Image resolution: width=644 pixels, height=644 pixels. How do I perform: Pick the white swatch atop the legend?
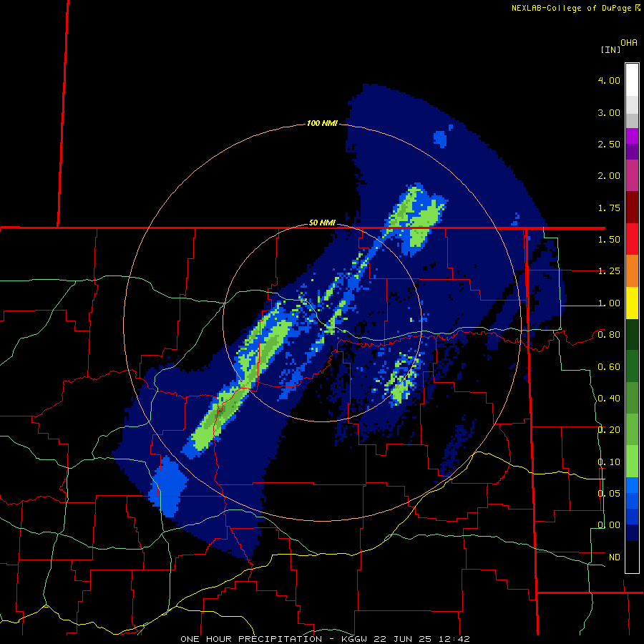click(632, 79)
